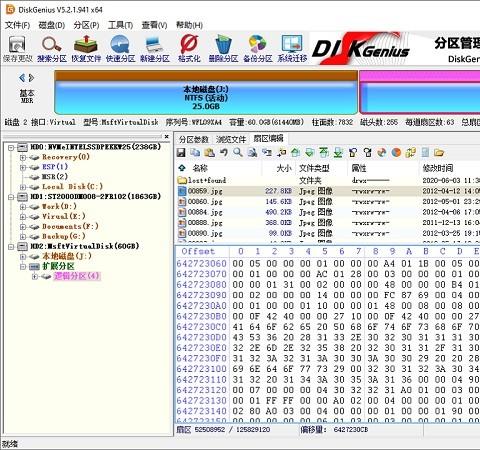Image resolution: width=480 pixels, height=450 pixels.
Task: Start the System Migration (系统迁移) tool
Action: [x=292, y=49]
